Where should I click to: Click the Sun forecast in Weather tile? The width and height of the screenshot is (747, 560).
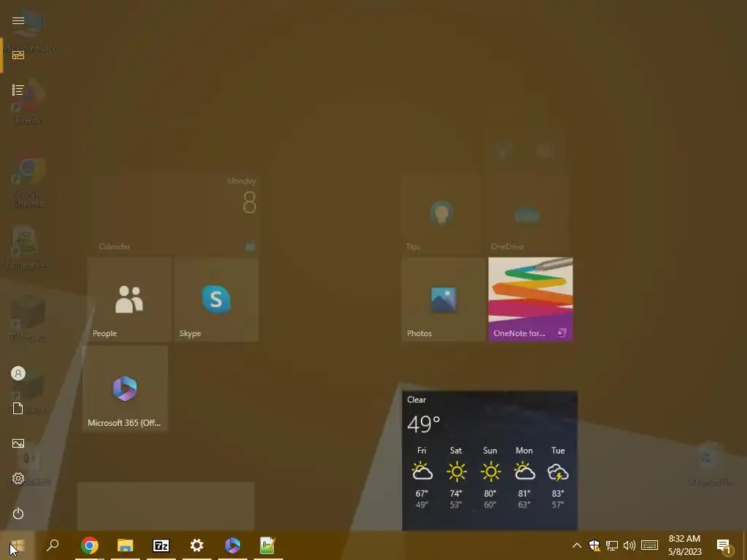pyautogui.click(x=490, y=478)
